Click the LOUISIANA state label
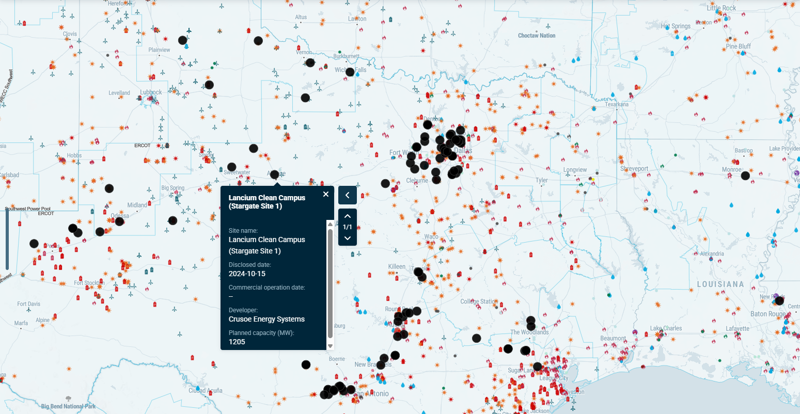The height and width of the screenshot is (414, 800). (x=722, y=284)
